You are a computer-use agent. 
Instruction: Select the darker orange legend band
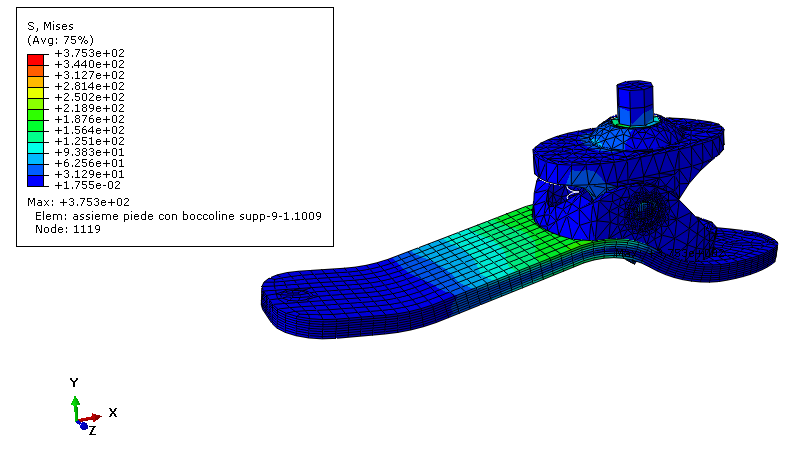point(37,70)
